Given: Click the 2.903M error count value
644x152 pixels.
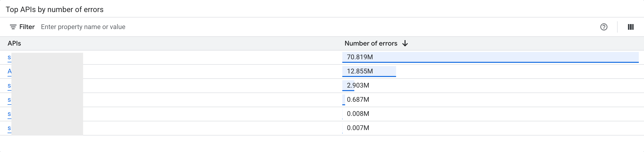Looking at the screenshot, I should [358, 85].
